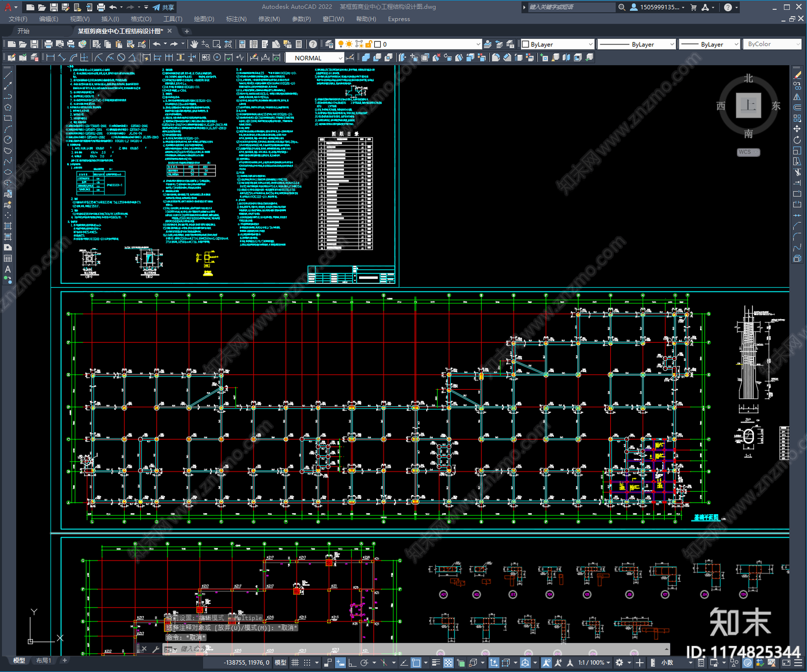The image size is (807, 672).
Task: Open the Autodesk App Store cart icon
Action: 694,7
